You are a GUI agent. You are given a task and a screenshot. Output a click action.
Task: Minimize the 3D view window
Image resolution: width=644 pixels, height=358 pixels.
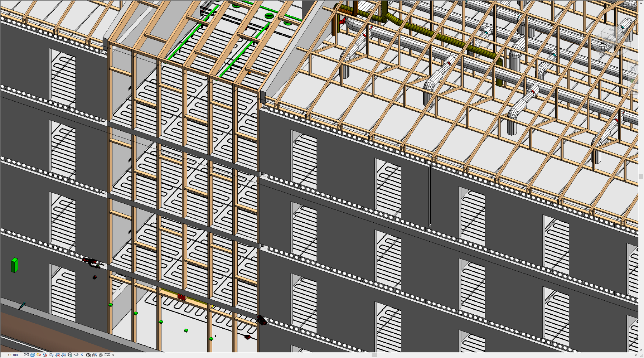[x=625, y=5]
